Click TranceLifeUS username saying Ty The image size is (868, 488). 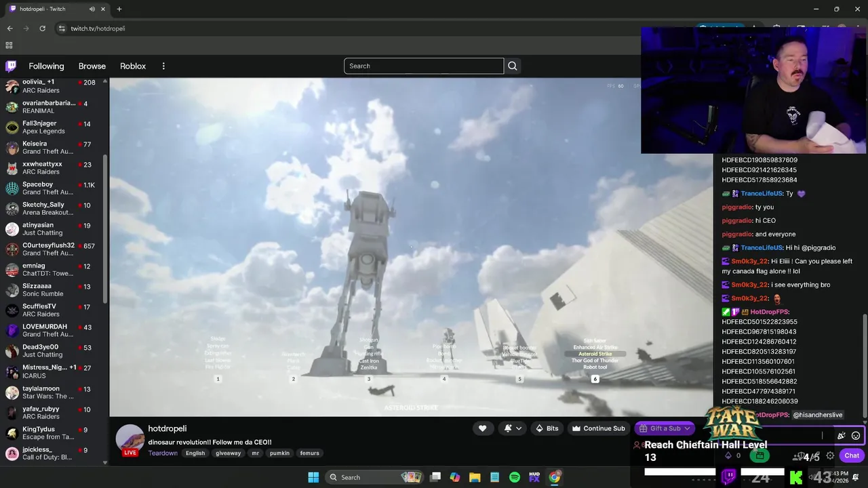pos(762,193)
